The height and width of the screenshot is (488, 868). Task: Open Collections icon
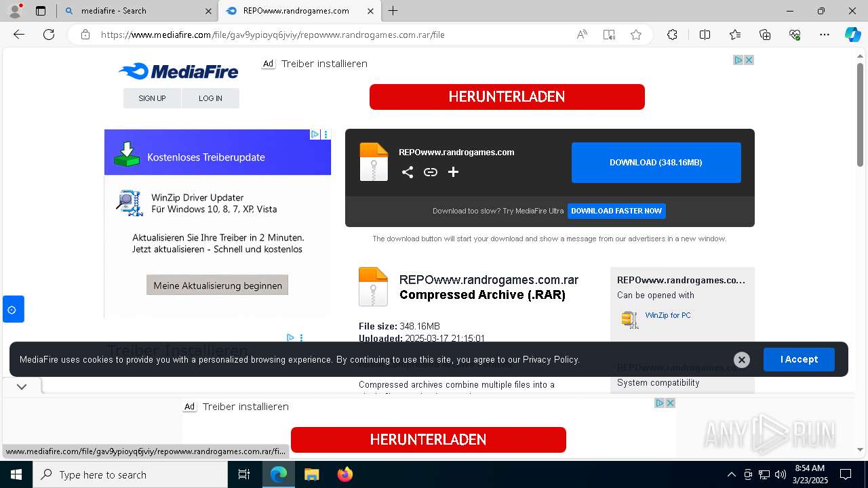pos(765,35)
